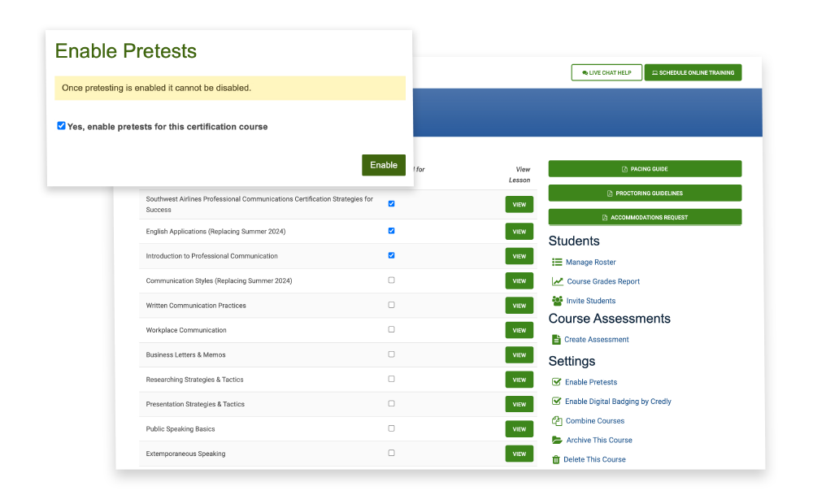View the Public Speaking Basics lesson
Screen dimensions: 813x504
519,429
